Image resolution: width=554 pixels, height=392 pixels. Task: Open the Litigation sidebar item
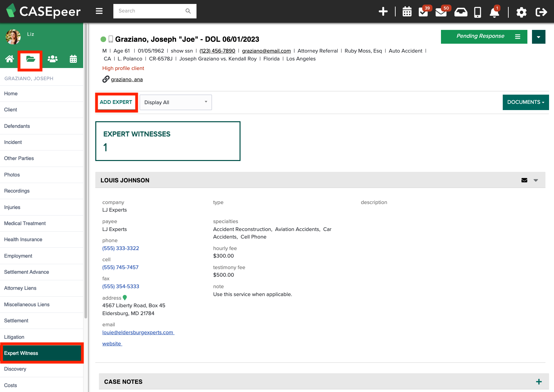coord(41,337)
